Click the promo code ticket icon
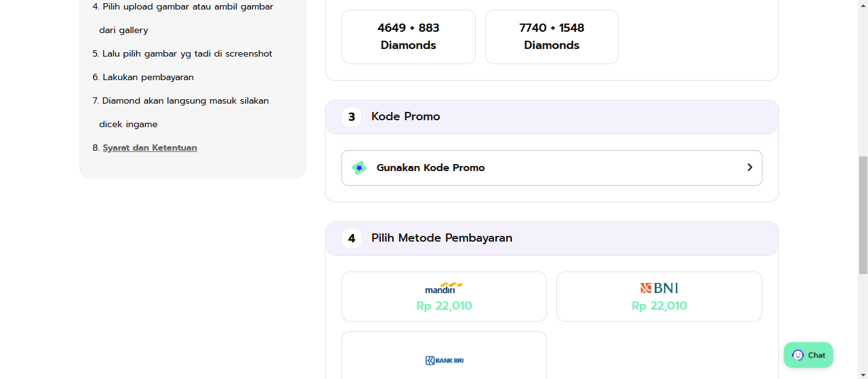This screenshot has width=868, height=379. pyautogui.click(x=359, y=168)
